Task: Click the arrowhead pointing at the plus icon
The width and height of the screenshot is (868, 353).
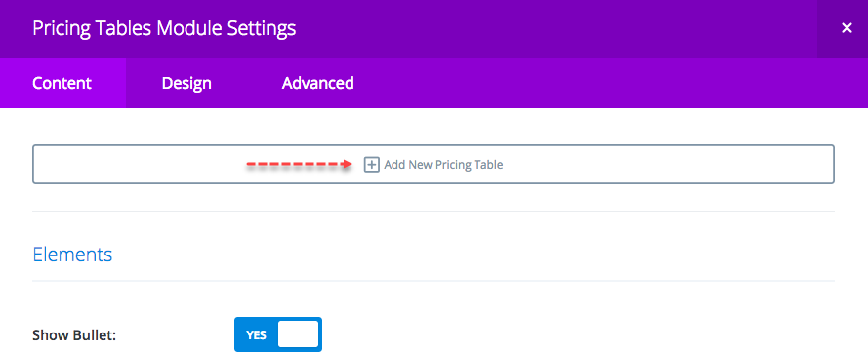Action: coord(347,165)
